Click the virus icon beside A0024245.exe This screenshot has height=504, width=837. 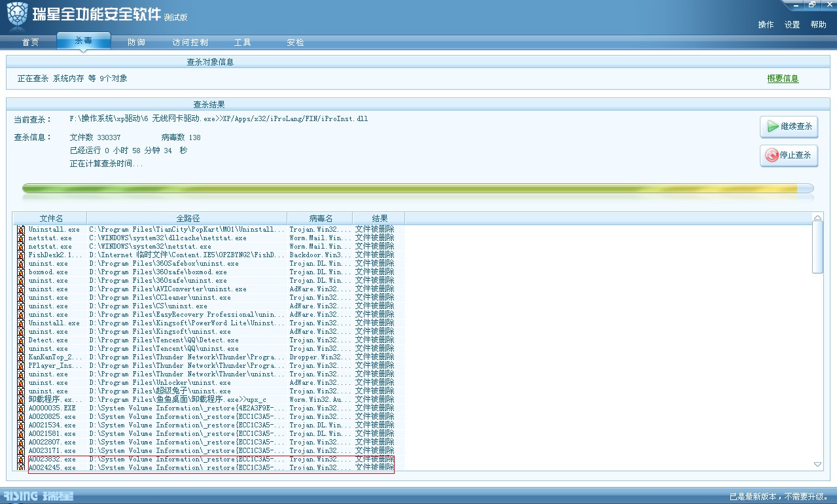[x=21, y=467]
